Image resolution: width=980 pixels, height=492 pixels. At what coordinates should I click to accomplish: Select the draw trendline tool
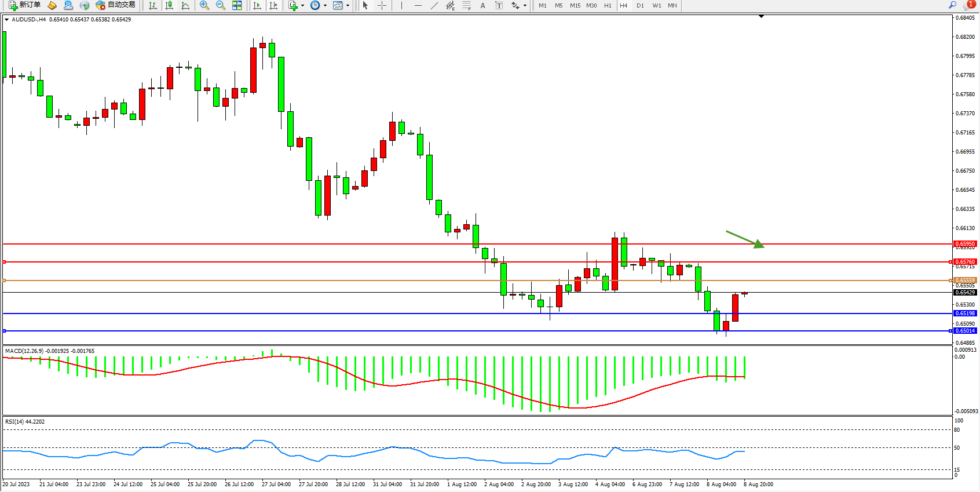[x=434, y=5]
